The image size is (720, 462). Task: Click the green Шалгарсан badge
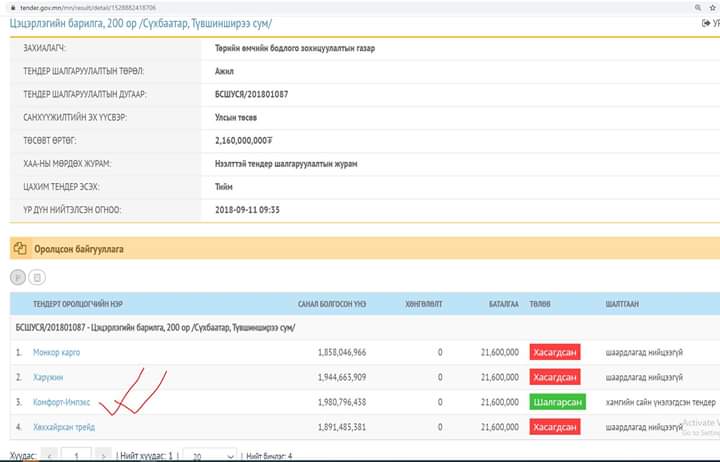[x=557, y=402]
